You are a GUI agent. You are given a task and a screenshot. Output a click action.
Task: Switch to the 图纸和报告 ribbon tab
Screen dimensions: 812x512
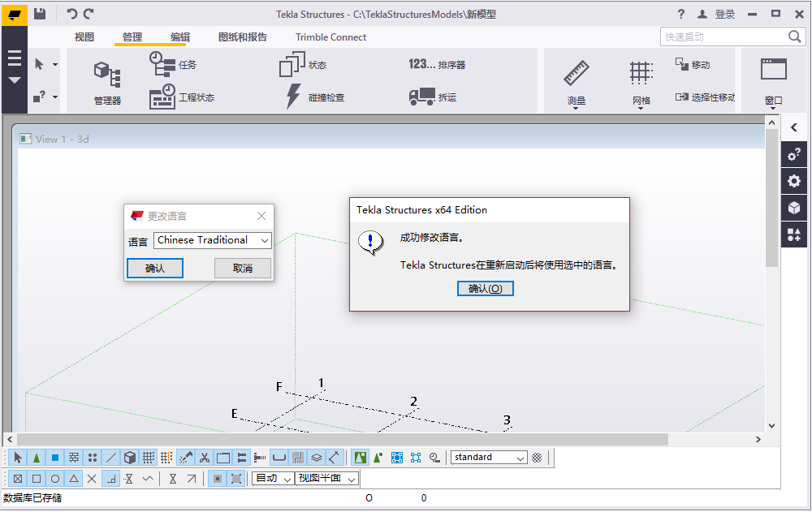pyautogui.click(x=242, y=37)
